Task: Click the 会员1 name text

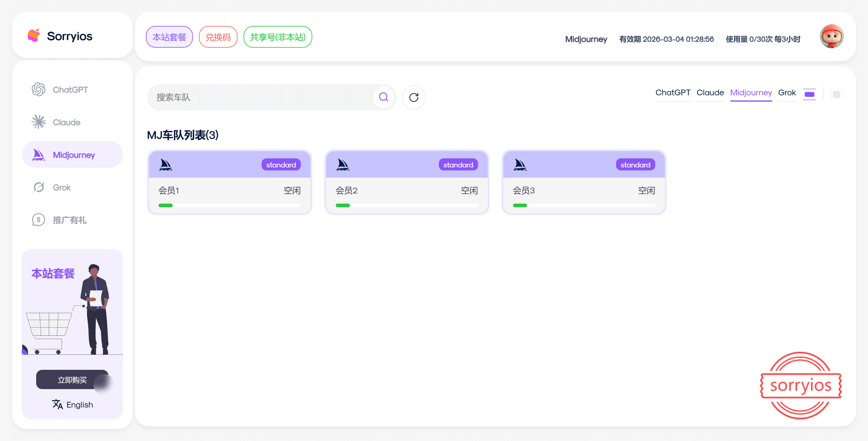Action: tap(168, 191)
